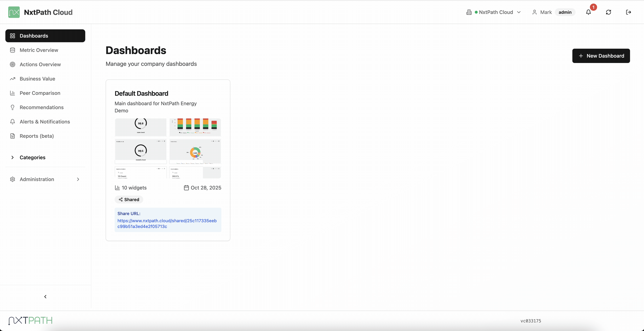
Task: Click the NxtPath Cloud logo icon
Action: coord(14,12)
